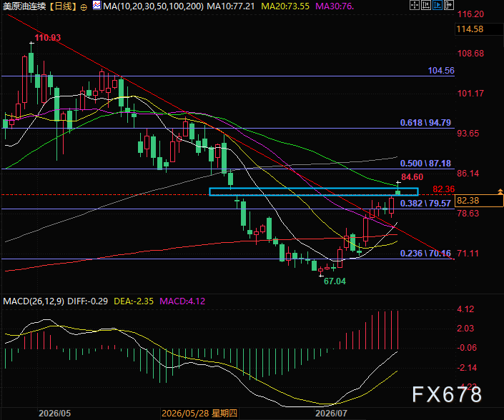
Task: Click the 71.11 price axis value
Action: pyautogui.click(x=468, y=254)
